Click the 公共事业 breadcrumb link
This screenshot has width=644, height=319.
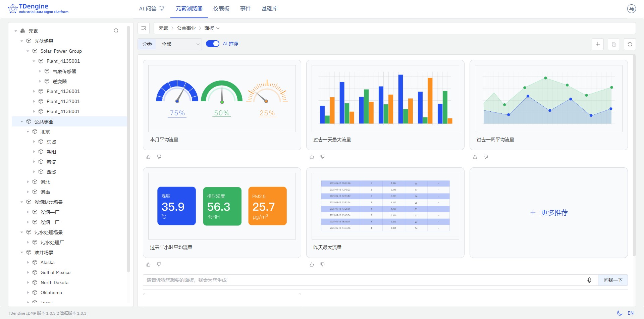point(186,28)
